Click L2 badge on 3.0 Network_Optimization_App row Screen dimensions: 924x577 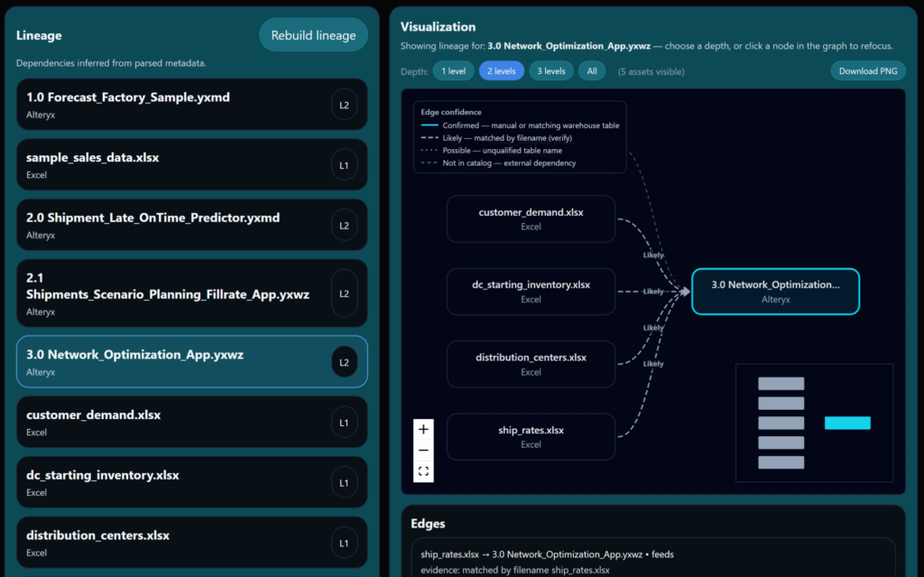[344, 362]
